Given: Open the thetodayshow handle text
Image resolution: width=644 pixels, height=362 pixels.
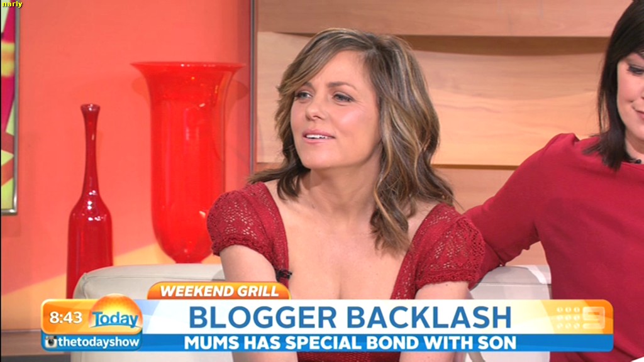Looking at the screenshot, I should 99,343.
